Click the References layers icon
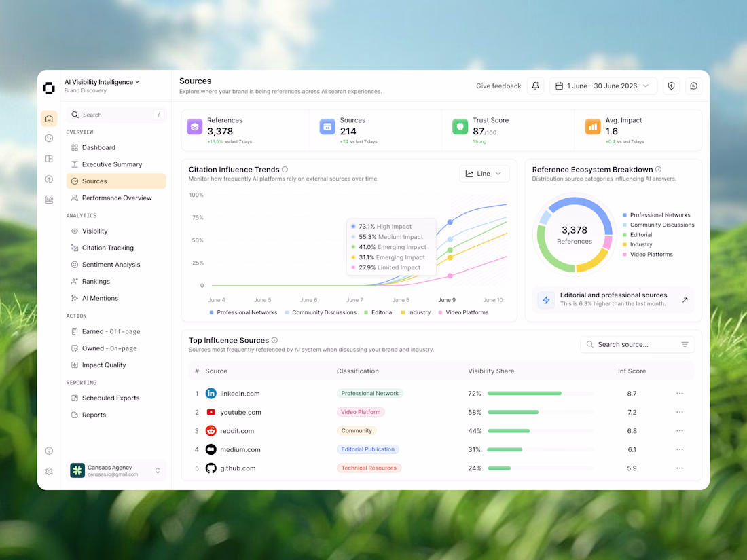 194,127
